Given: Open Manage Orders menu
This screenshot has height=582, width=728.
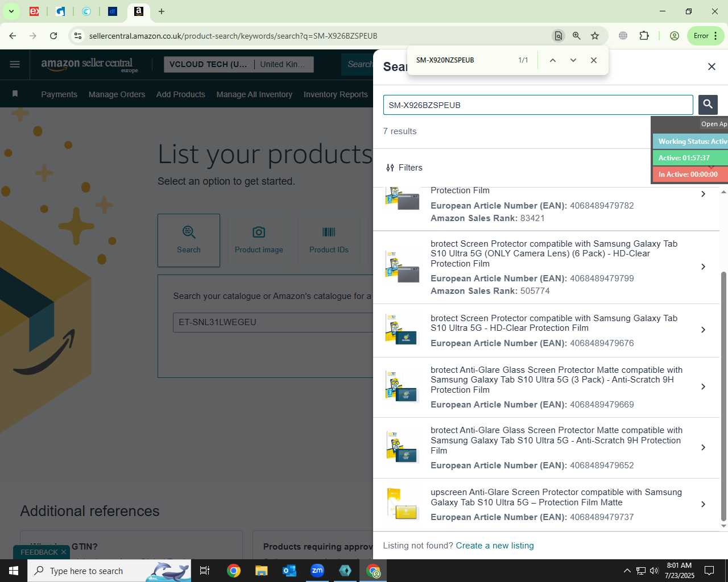Looking at the screenshot, I should 117,94.
